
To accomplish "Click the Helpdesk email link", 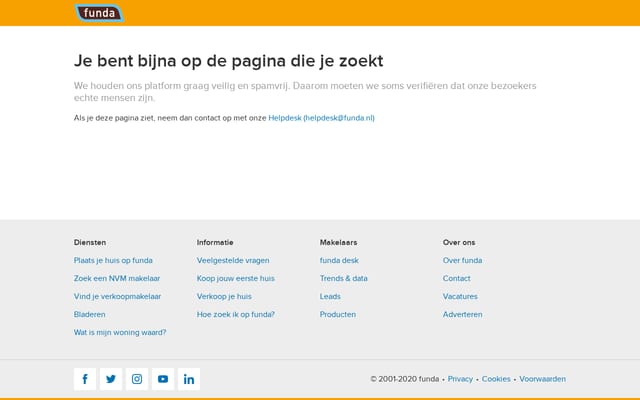I will click(x=322, y=118).
